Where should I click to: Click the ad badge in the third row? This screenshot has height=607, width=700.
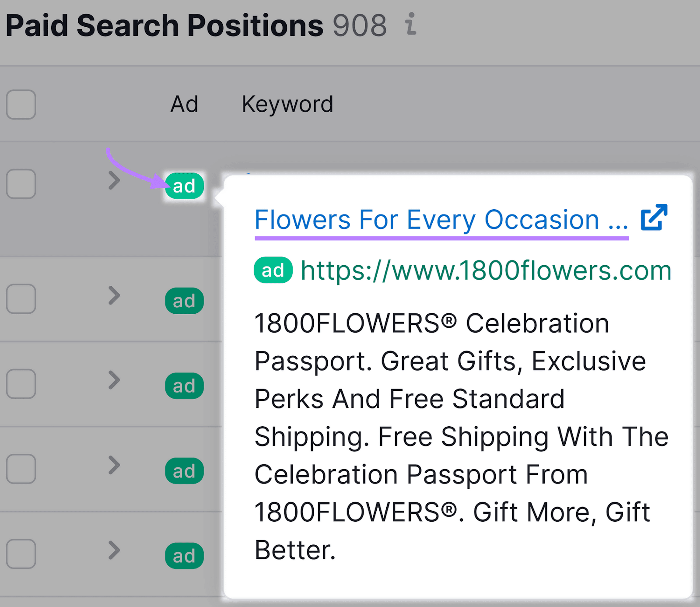[184, 386]
